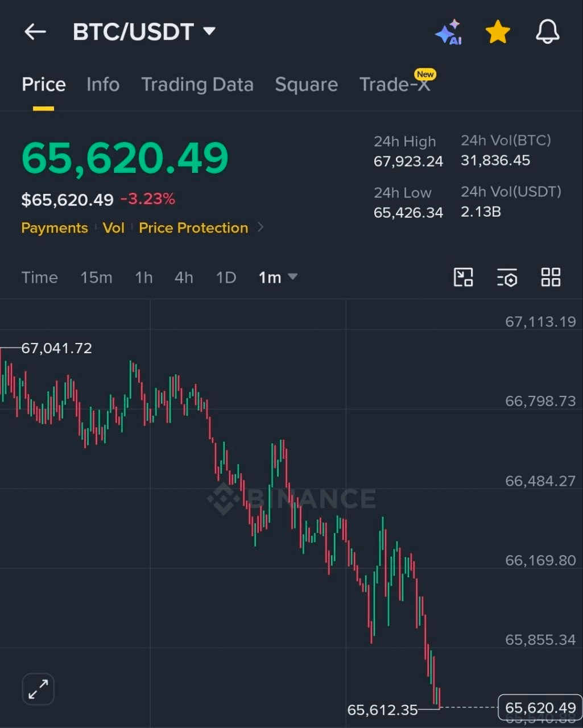Image resolution: width=583 pixels, height=728 pixels.
Task: Open the BTC/USDT pair selector dropdown
Action: pos(144,32)
